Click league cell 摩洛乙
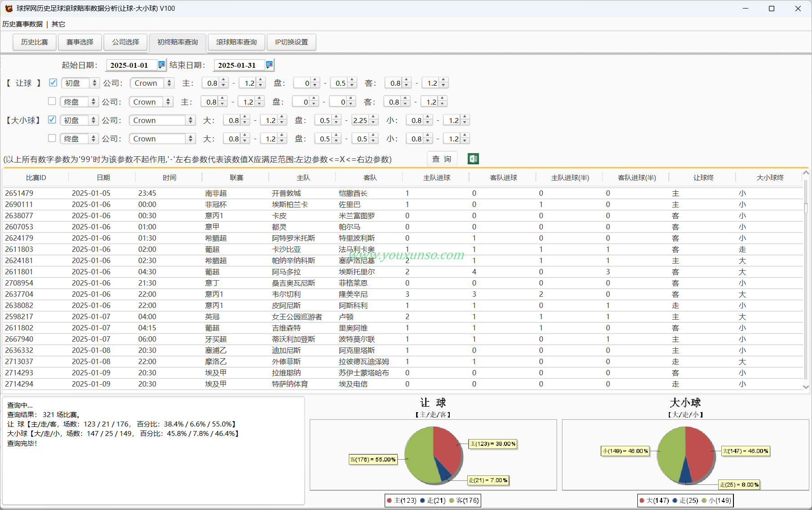 coord(216,361)
